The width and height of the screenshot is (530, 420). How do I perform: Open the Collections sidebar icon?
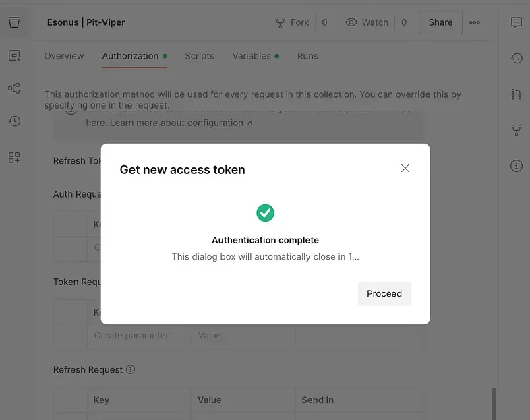pos(14,22)
